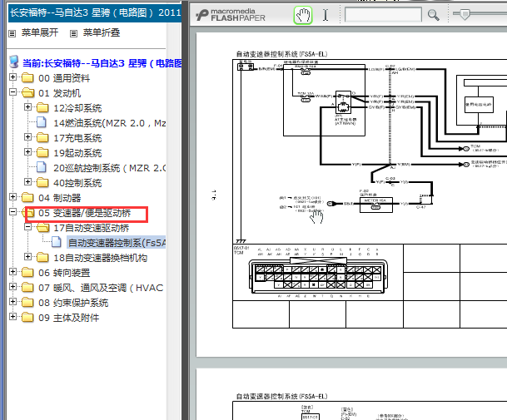
Task: Click the zoom slider handle
Action: (465, 14)
